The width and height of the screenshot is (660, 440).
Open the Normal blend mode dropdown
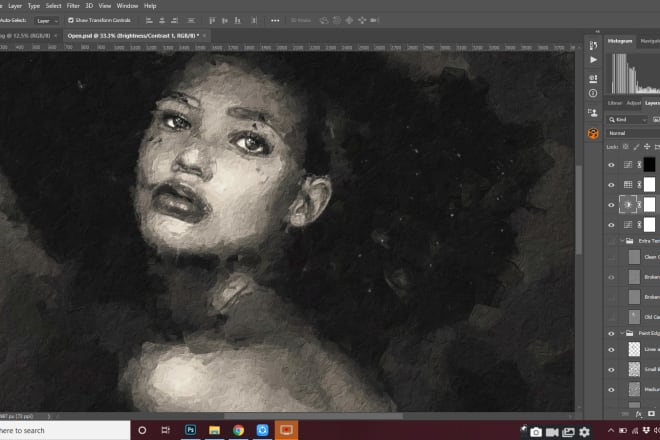pyautogui.click(x=633, y=133)
